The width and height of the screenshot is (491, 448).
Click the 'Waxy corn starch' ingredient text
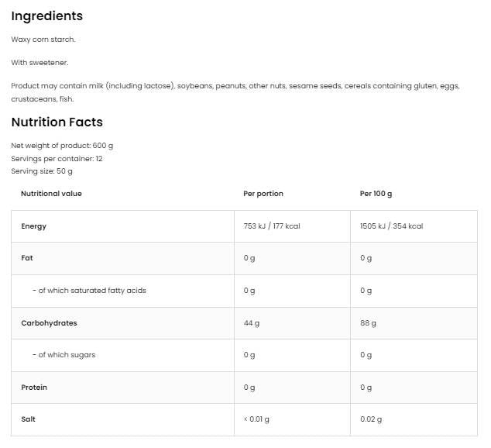43,39
